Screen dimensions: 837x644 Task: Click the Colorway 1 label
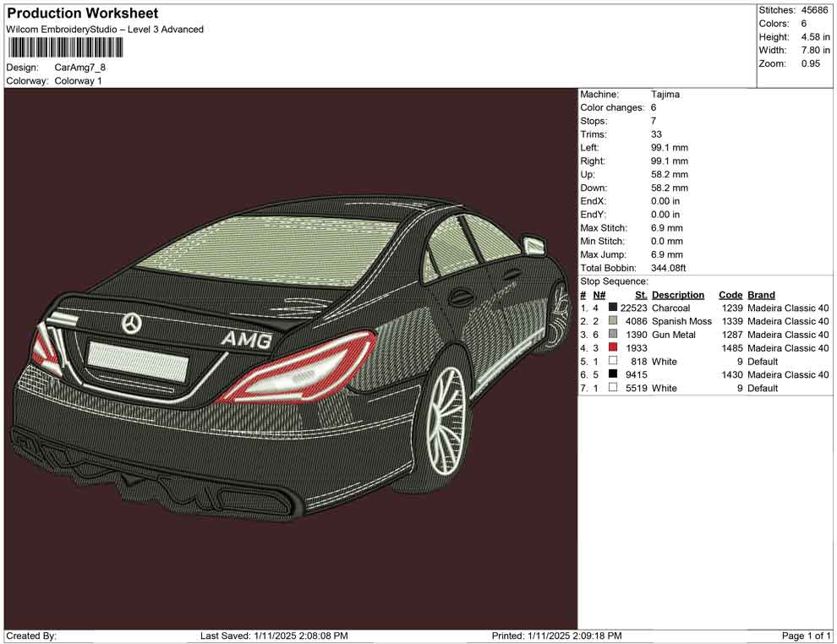79,80
